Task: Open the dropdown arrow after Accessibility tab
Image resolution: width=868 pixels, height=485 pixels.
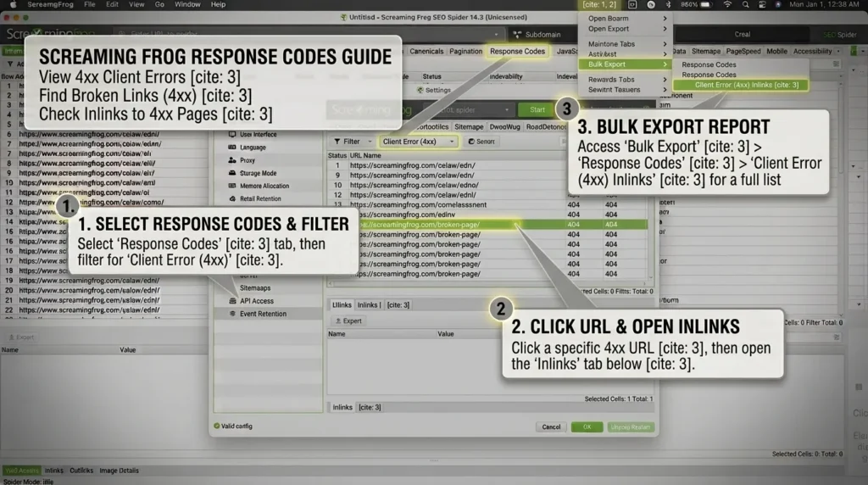Action: [838, 51]
